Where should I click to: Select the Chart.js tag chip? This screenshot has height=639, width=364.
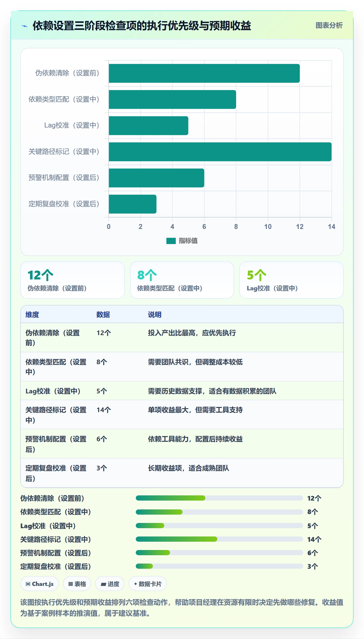click(x=40, y=584)
